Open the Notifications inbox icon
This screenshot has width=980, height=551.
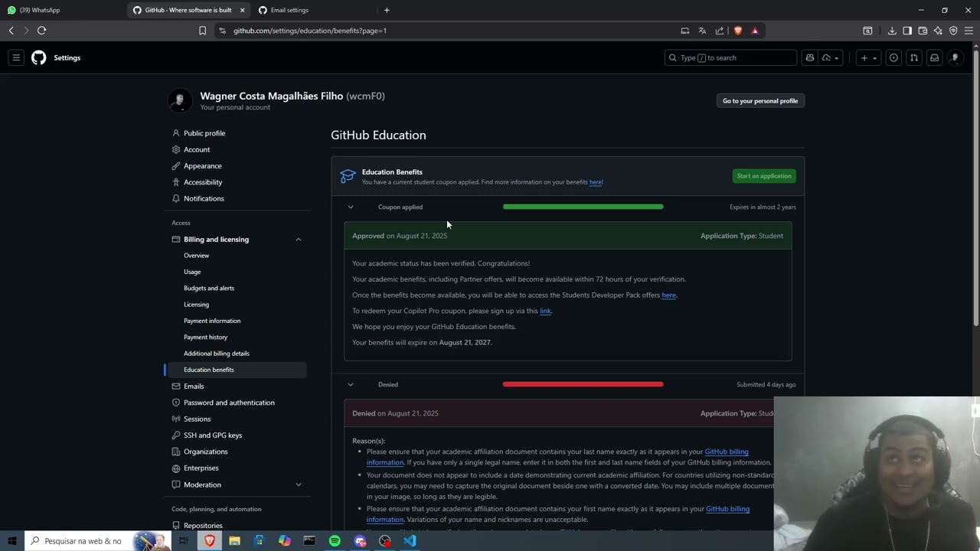(x=934, y=57)
